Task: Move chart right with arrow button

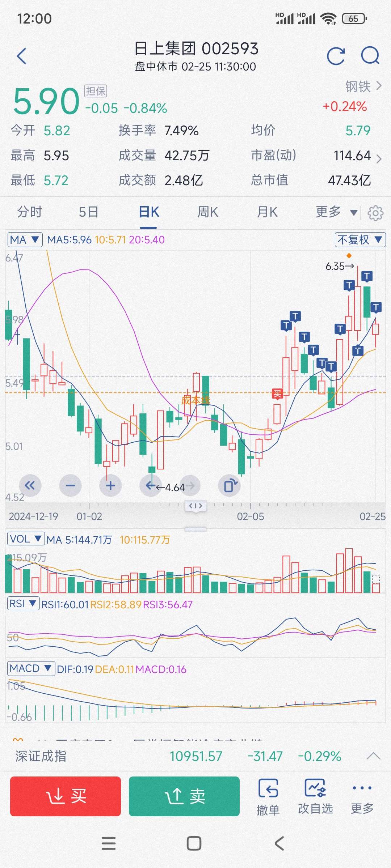Action: click(190, 485)
